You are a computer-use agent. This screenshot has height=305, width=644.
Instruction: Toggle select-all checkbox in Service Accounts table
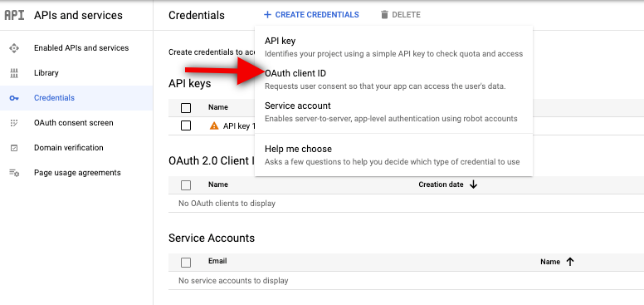[186, 263]
